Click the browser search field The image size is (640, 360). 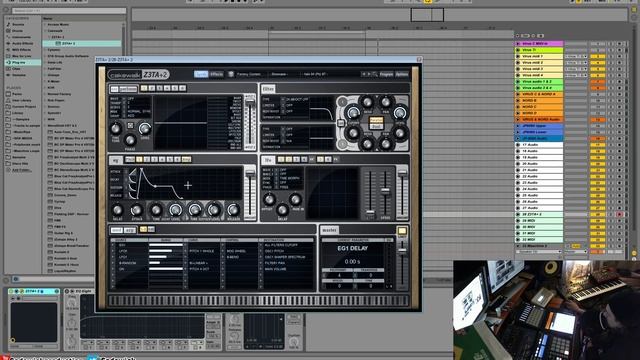pyautogui.click(x=69, y=10)
